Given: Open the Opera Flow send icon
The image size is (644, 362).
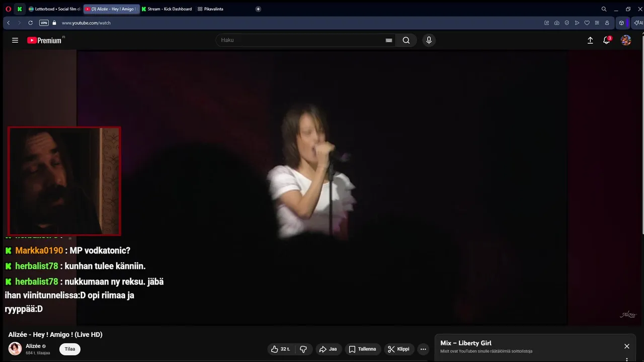Looking at the screenshot, I should pos(577,23).
